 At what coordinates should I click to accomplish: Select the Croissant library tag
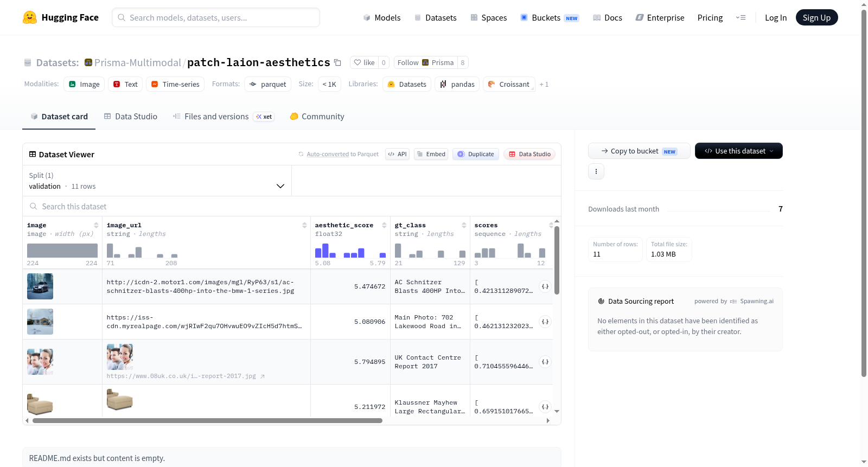[x=509, y=84]
